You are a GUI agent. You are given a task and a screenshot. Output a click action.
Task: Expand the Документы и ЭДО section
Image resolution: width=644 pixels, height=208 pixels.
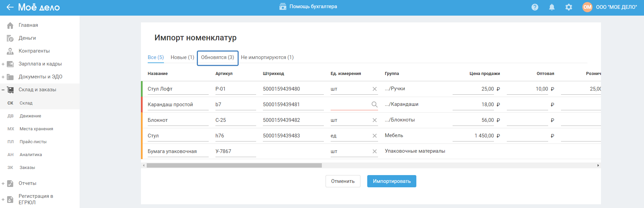click(3, 77)
